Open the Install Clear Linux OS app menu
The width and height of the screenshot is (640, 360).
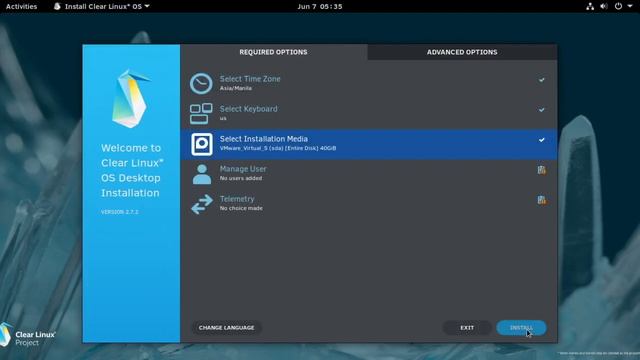[x=102, y=6]
